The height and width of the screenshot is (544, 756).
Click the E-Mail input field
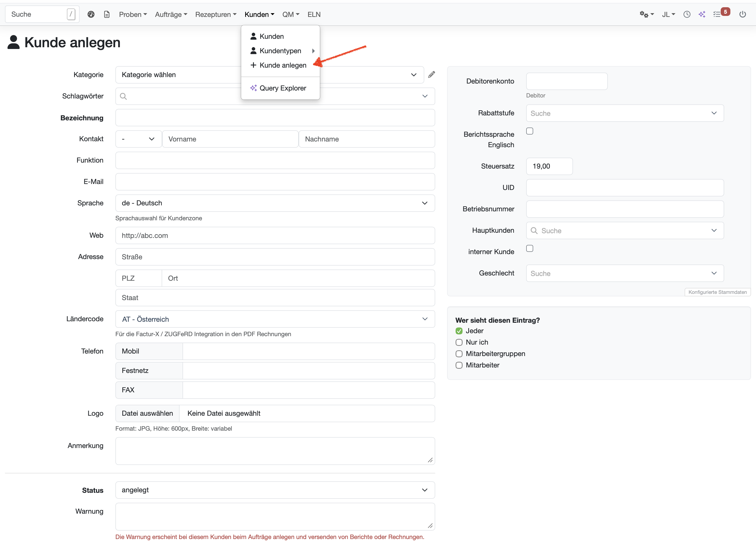[275, 182]
